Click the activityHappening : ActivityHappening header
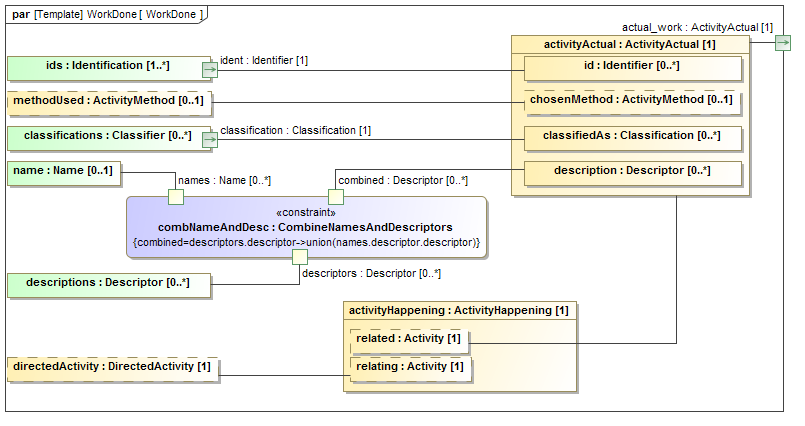Screen dimensions: 805x426 tap(459, 311)
